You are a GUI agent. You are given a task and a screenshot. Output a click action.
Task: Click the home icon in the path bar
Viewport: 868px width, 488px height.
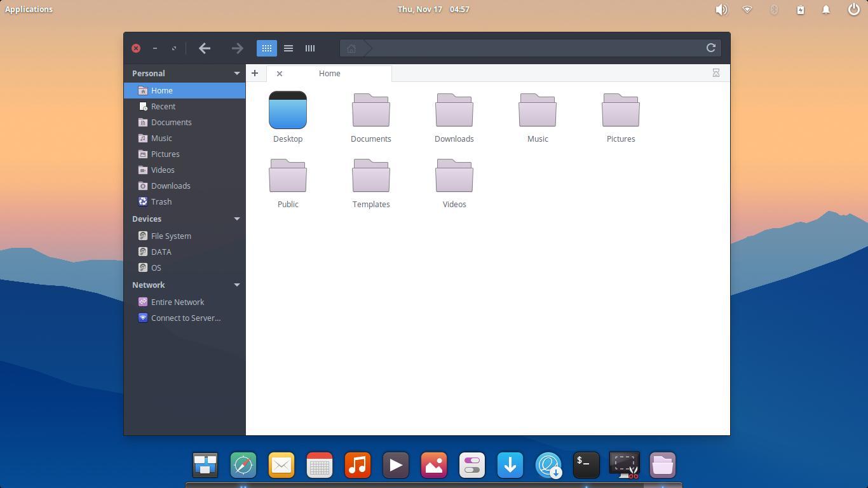351,48
